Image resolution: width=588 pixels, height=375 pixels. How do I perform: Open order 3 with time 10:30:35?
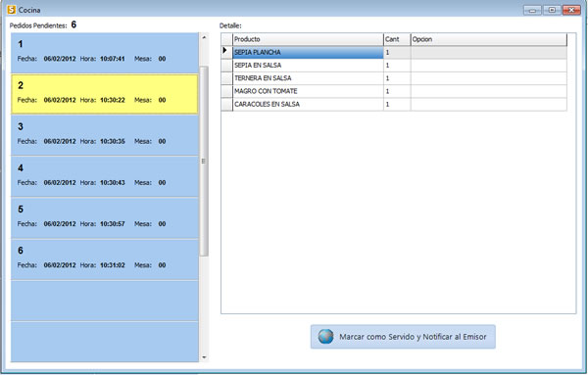(105, 135)
